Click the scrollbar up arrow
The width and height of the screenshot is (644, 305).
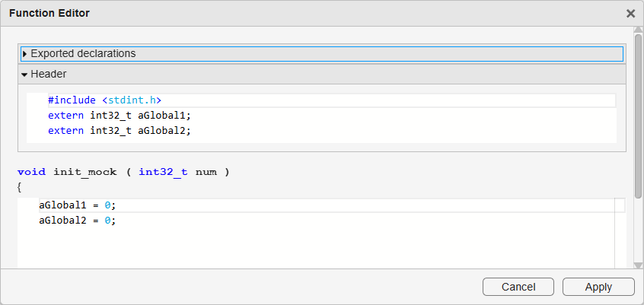click(638, 30)
